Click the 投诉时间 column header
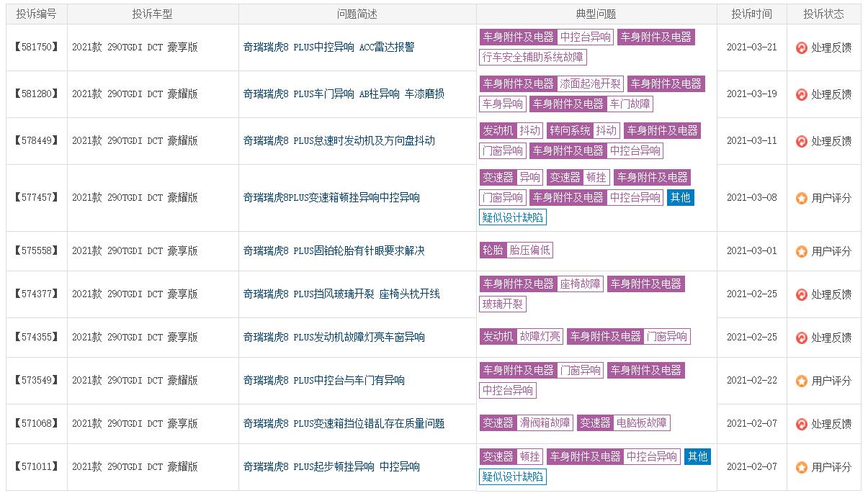This screenshot has height=493, width=868. pyautogui.click(x=751, y=14)
